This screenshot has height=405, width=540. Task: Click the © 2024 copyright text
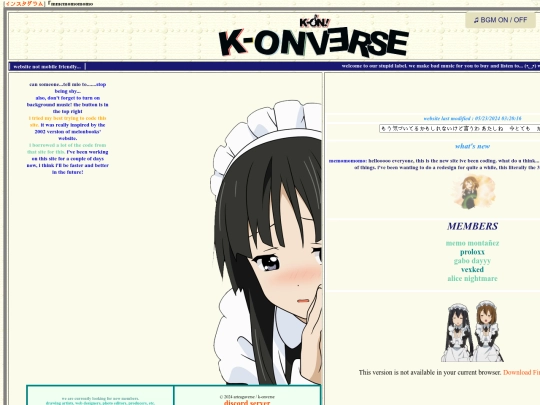pos(247,397)
